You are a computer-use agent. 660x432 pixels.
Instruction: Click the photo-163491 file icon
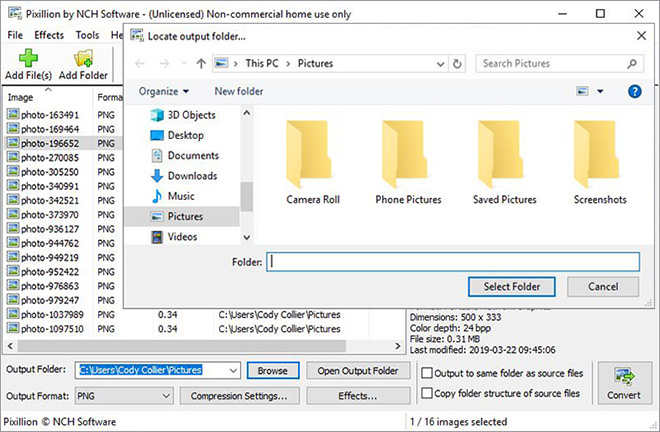tap(13, 114)
